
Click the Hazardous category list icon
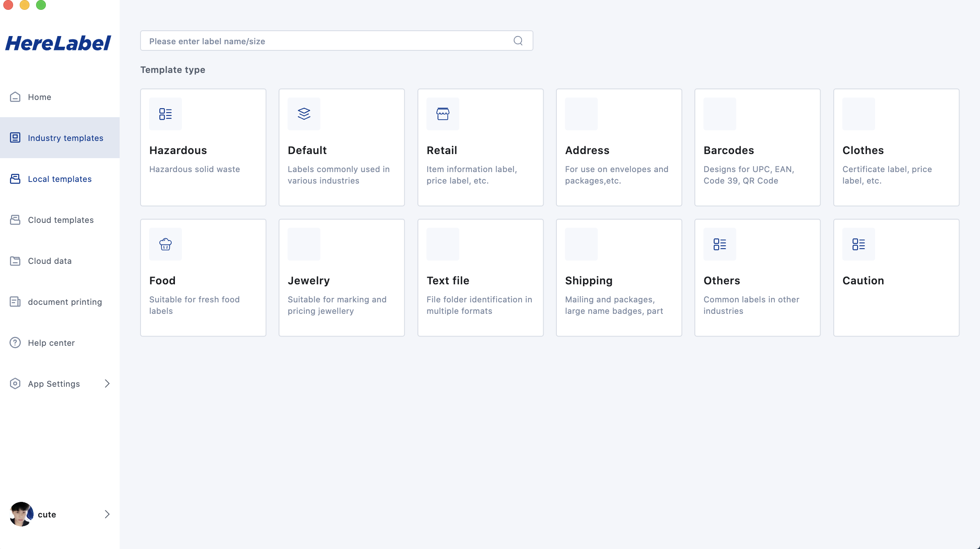(166, 114)
